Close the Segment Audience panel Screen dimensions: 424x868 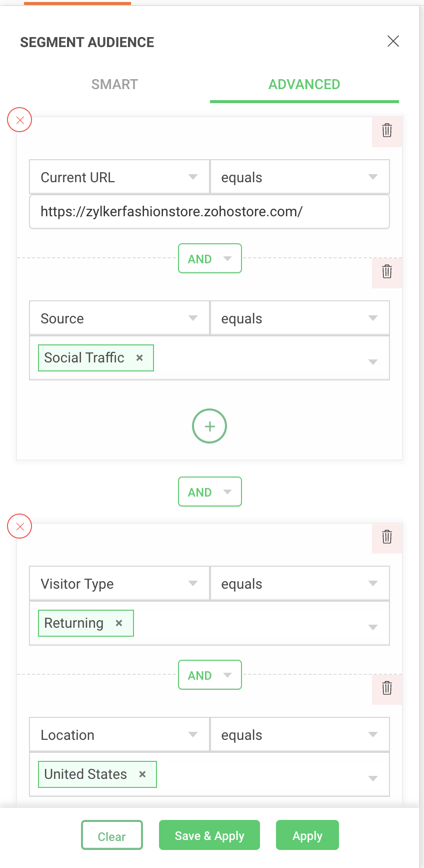click(393, 41)
